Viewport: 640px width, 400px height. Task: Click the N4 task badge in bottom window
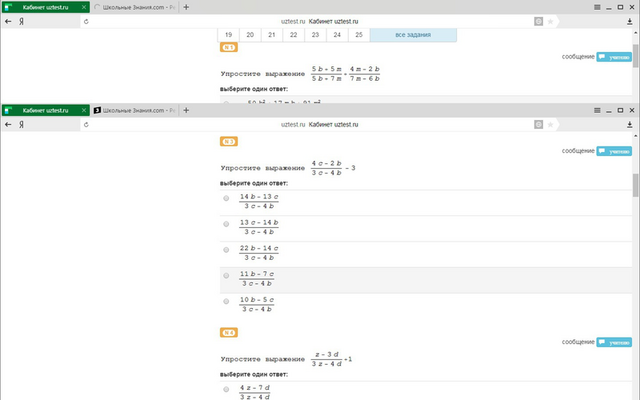[x=229, y=333]
